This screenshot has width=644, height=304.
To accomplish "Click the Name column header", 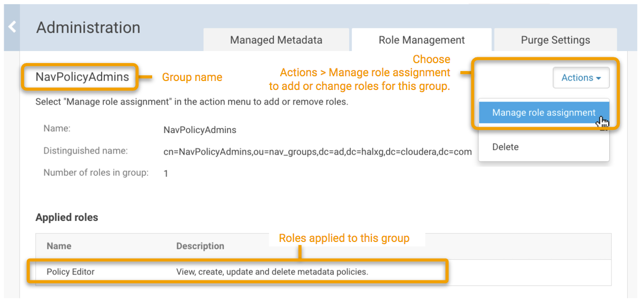I will [58, 246].
